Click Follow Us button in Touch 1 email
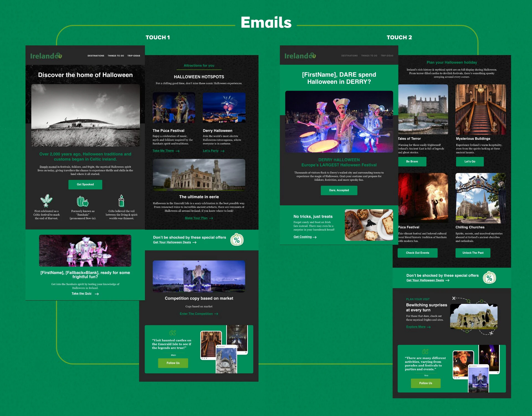The width and height of the screenshot is (532, 416). (173, 363)
